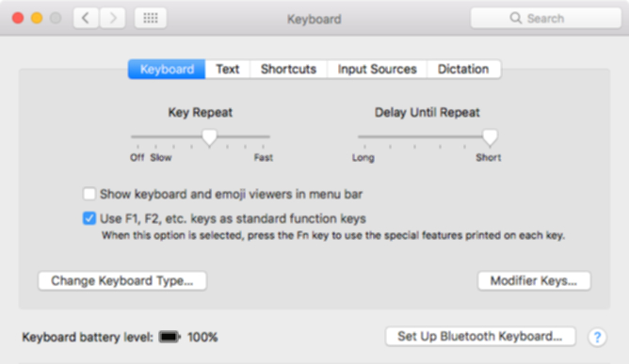Enable keyboard and emoji viewers checkbox
629x364 pixels.
(x=89, y=194)
